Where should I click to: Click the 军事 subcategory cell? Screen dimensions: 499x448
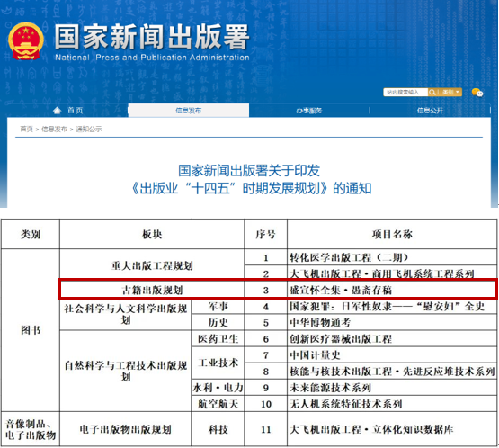point(218,306)
